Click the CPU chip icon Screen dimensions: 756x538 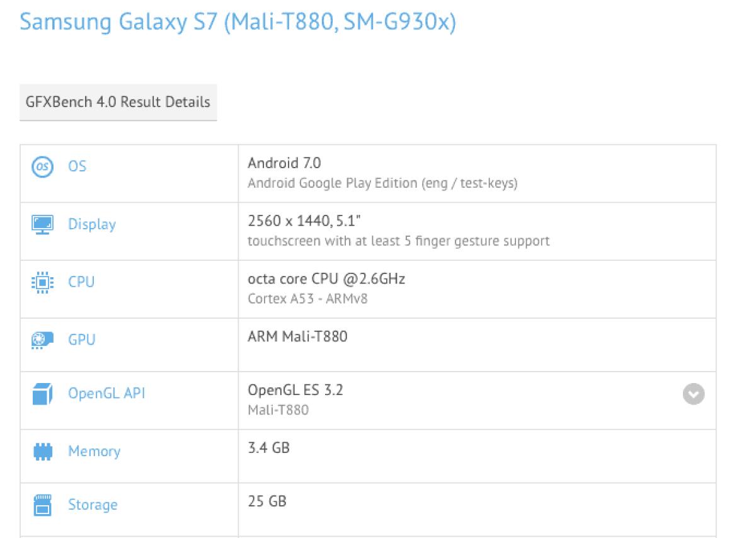click(43, 282)
